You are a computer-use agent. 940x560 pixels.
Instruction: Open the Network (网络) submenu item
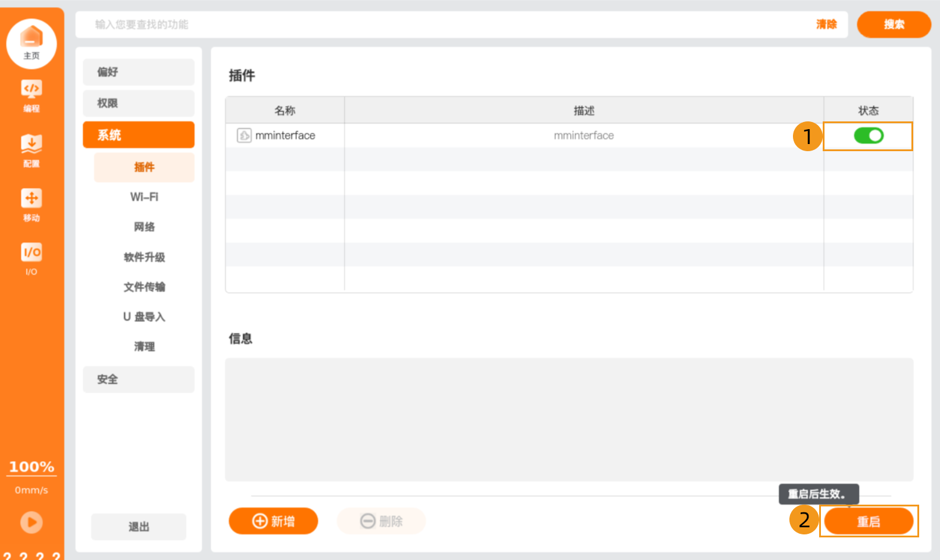tap(144, 227)
